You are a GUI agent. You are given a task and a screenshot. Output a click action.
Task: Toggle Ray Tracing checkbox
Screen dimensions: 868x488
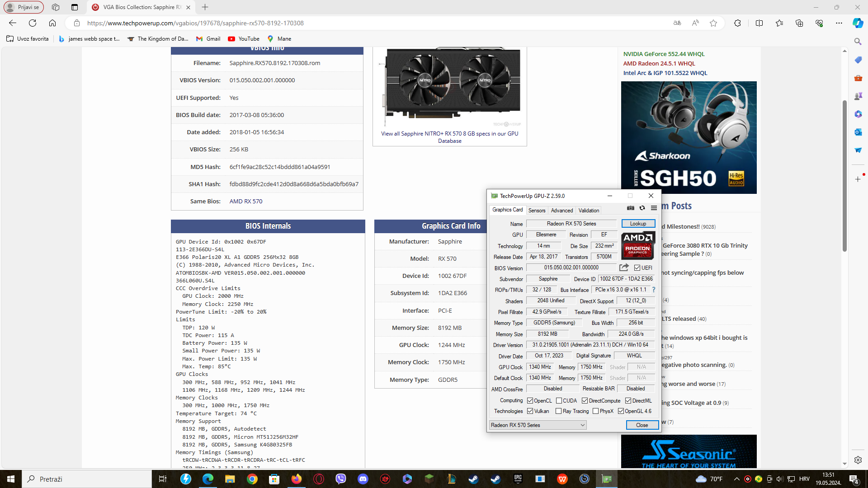pyautogui.click(x=558, y=411)
